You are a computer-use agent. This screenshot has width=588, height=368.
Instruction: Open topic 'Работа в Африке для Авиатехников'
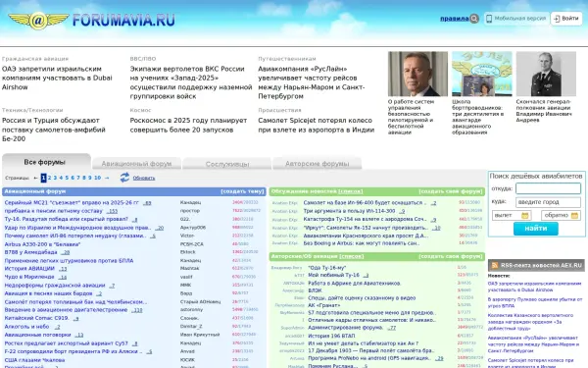tap(355, 284)
